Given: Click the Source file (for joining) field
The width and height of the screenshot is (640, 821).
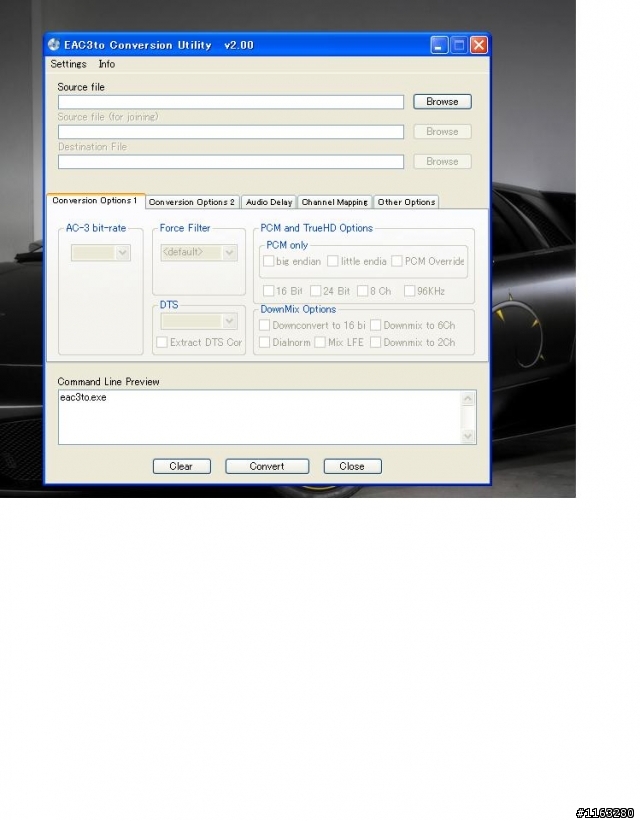Looking at the screenshot, I should click(x=230, y=132).
